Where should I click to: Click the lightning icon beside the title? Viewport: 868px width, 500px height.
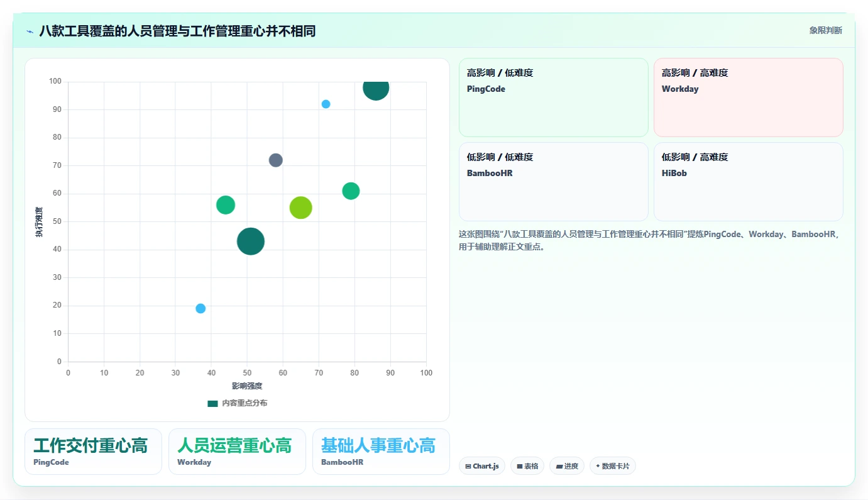tap(30, 31)
